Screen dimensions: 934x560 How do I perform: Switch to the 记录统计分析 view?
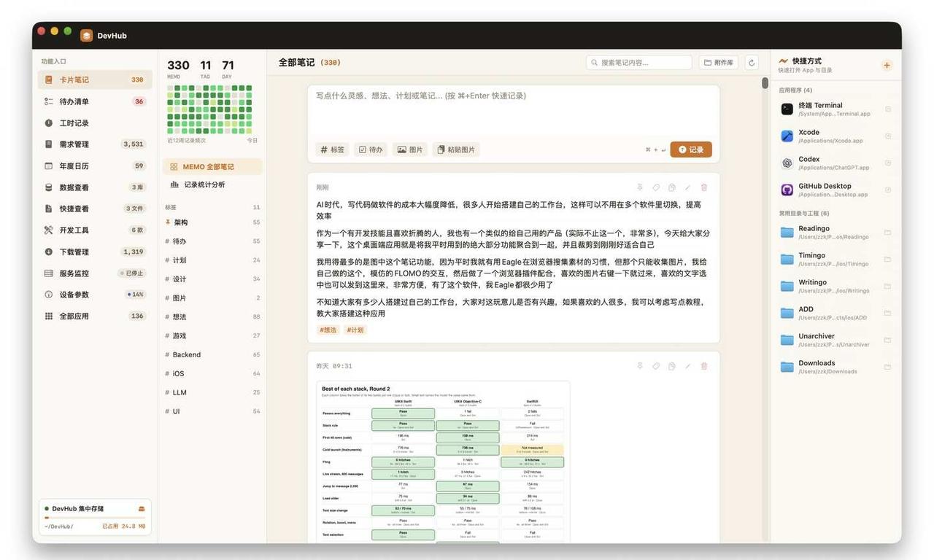click(212, 184)
